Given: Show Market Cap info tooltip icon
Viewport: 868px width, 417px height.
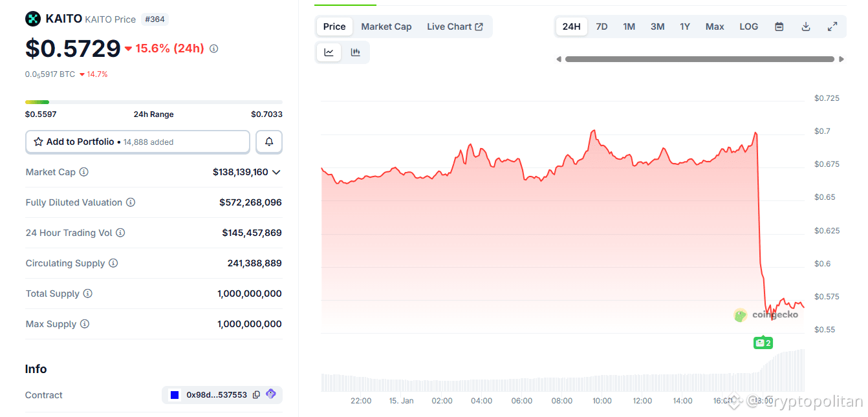Looking at the screenshot, I should tap(84, 172).
